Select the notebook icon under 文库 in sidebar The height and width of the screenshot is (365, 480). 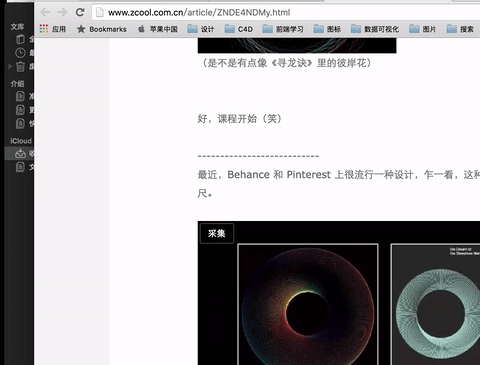20,39
